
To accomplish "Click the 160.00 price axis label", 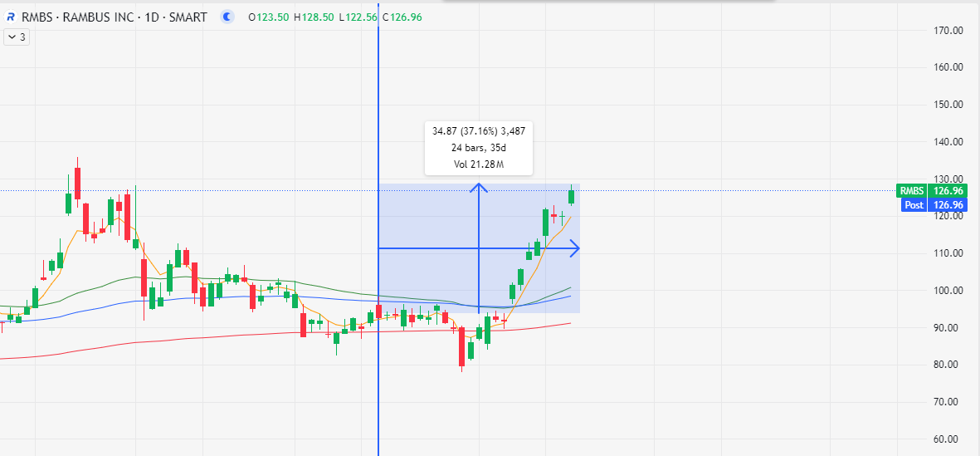I will (x=948, y=67).
